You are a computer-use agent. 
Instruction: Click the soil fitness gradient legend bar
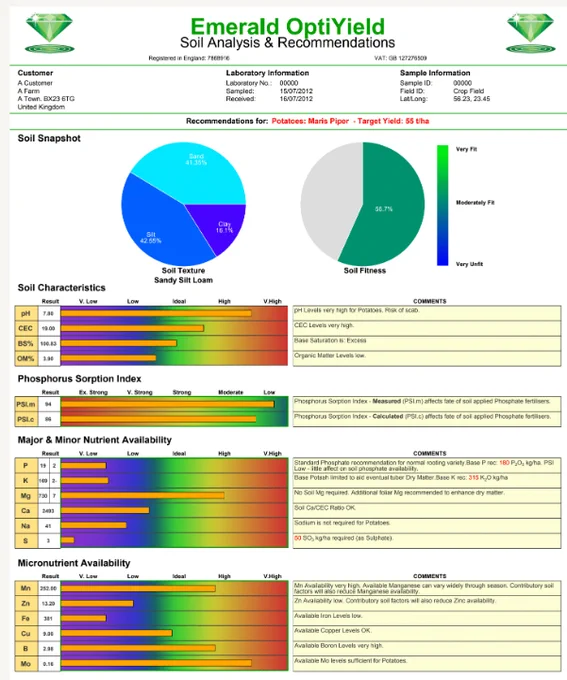(442, 205)
